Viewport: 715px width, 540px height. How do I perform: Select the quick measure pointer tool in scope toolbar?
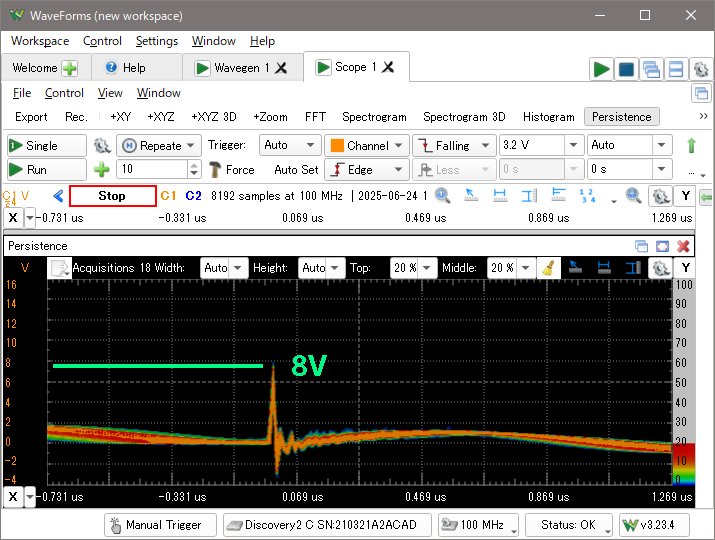click(x=471, y=196)
